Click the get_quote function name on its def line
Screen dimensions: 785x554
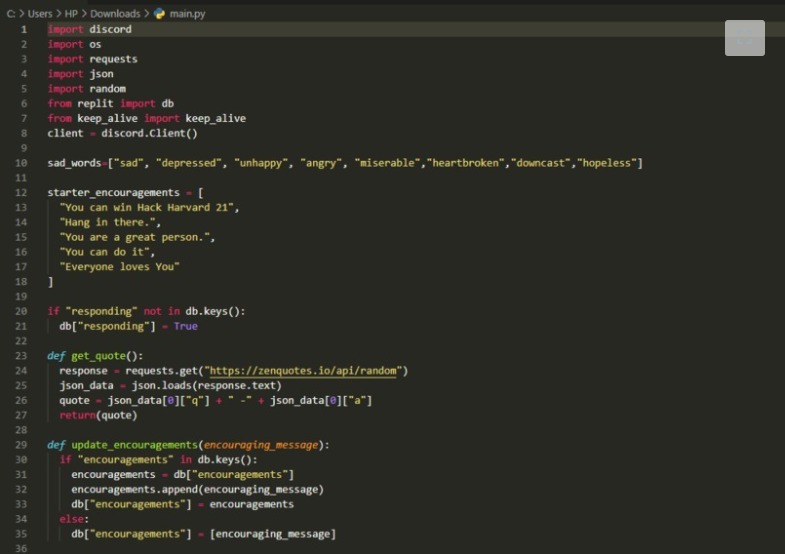[x=98, y=356]
